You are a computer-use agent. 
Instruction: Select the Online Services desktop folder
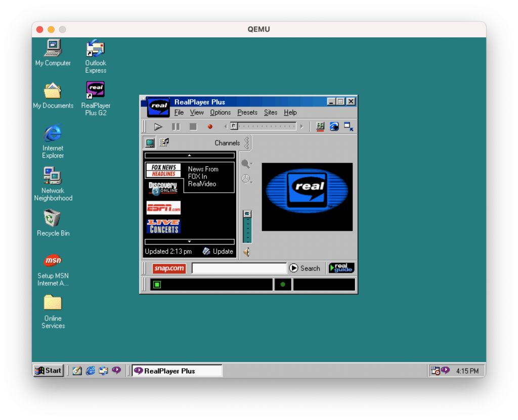pos(53,312)
